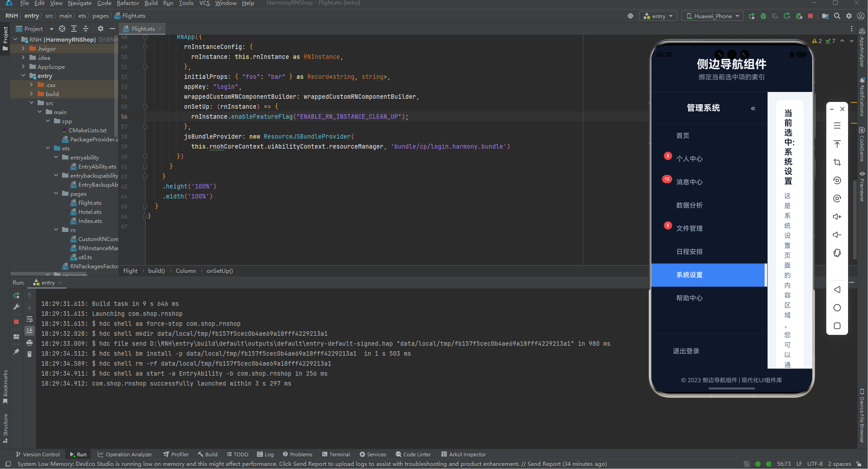Image resolution: width=868 pixels, height=469 pixels.
Task: Expand the .hvigor folder
Action: tap(23, 48)
